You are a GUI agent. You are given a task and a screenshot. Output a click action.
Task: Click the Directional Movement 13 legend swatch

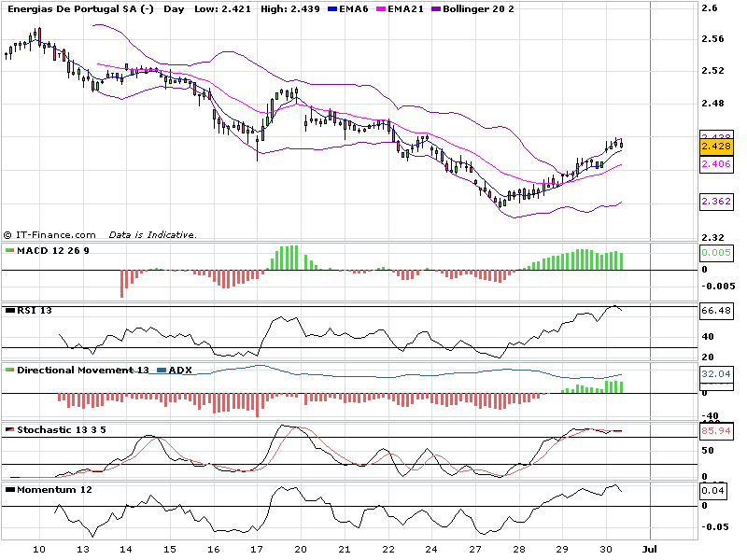coord(9,370)
